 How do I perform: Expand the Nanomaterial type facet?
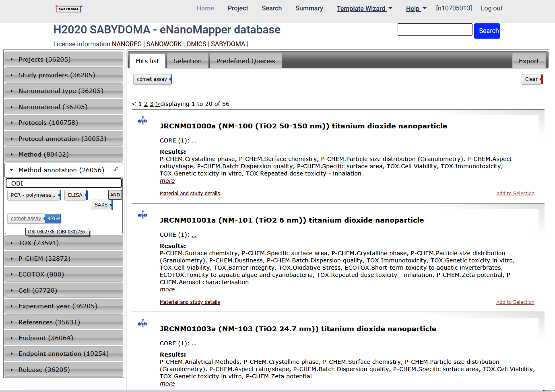click(x=61, y=91)
